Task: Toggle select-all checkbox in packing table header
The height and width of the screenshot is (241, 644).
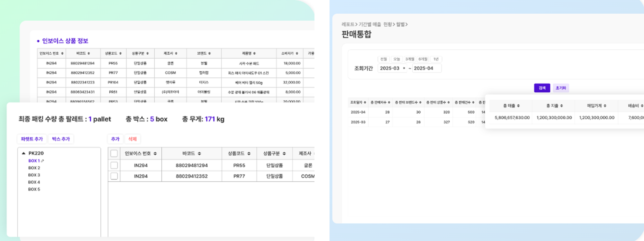Action: 114,153
